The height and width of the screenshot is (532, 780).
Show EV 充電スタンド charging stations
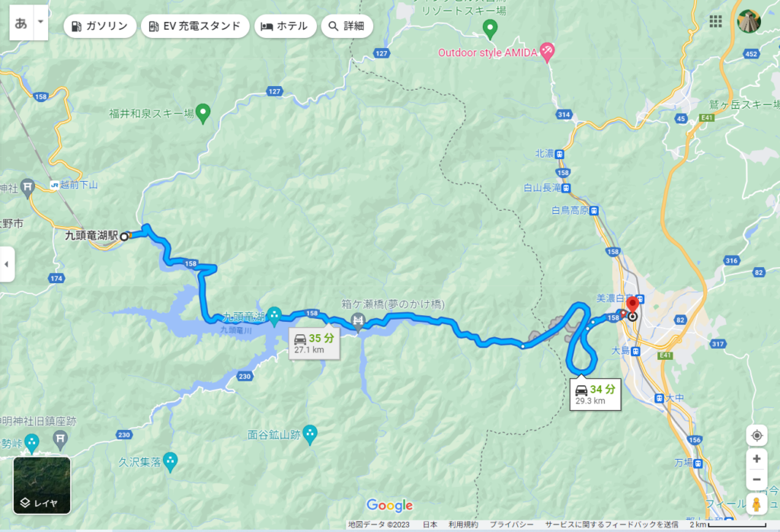coord(195,26)
